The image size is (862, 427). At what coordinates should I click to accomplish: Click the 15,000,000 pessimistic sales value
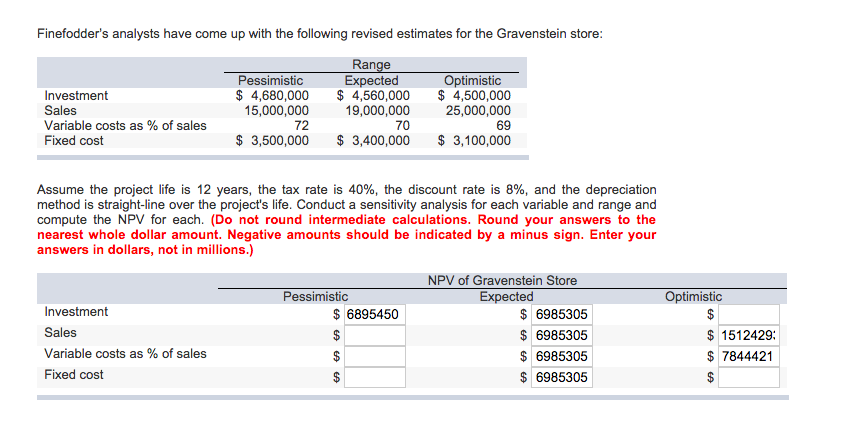277,110
